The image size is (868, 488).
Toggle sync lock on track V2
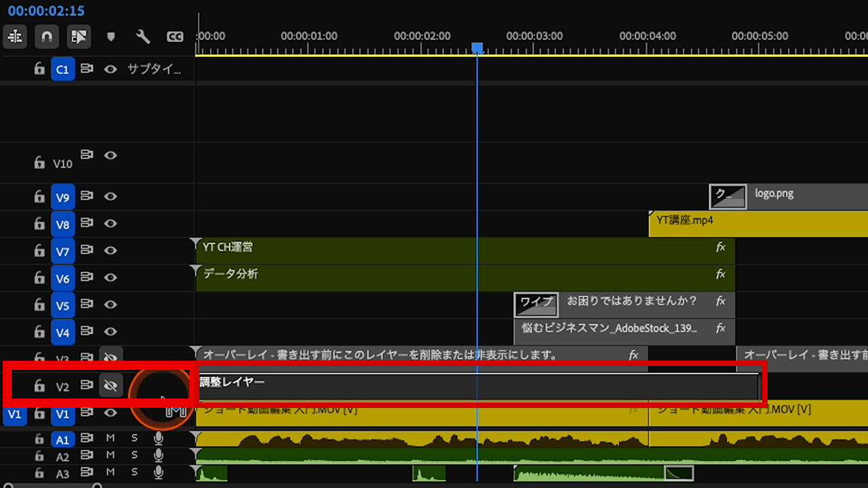[x=87, y=385]
